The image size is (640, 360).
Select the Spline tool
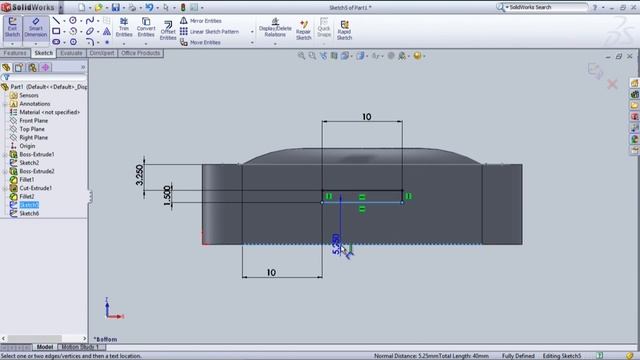(x=90, y=20)
